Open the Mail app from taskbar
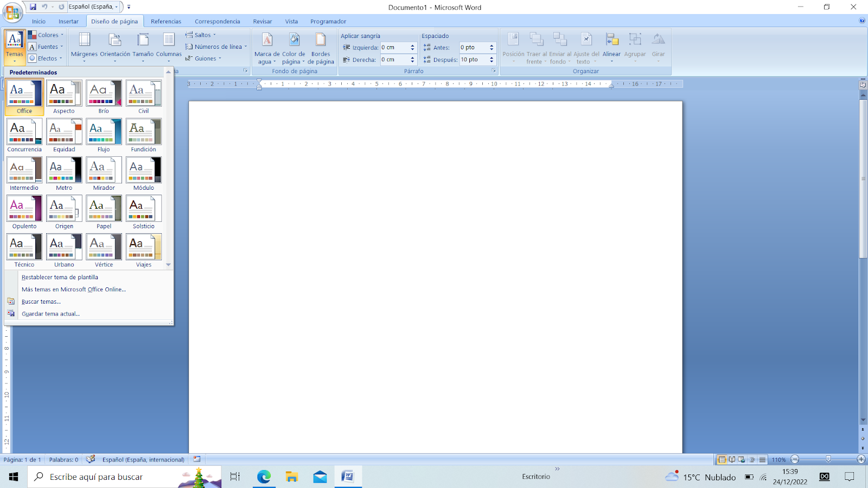868x488 pixels. [x=320, y=477]
